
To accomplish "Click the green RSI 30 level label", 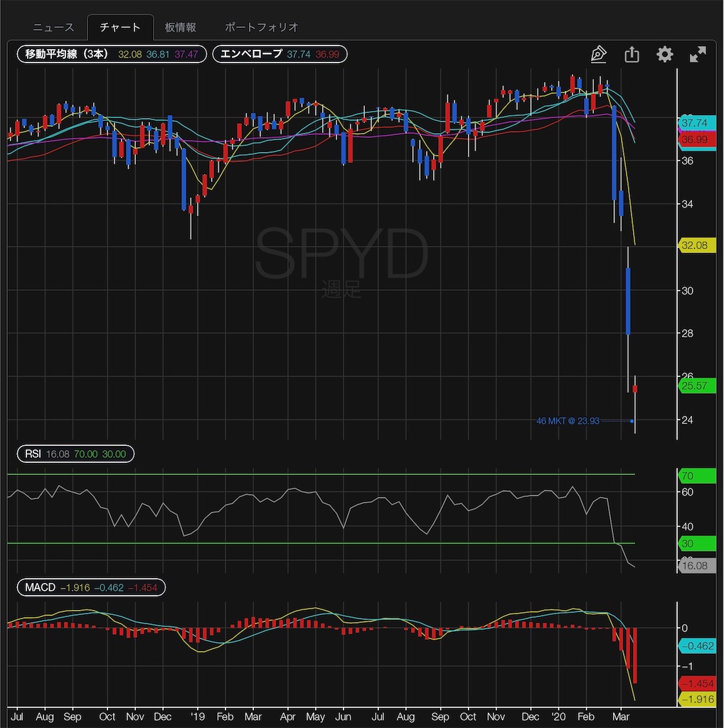I will tap(697, 543).
